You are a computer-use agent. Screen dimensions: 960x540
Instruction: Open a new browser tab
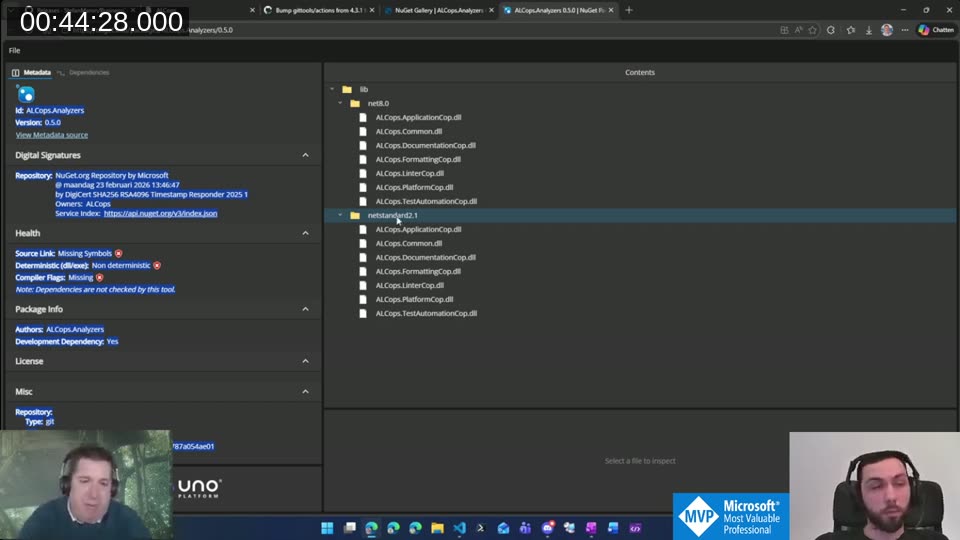pyautogui.click(x=629, y=10)
